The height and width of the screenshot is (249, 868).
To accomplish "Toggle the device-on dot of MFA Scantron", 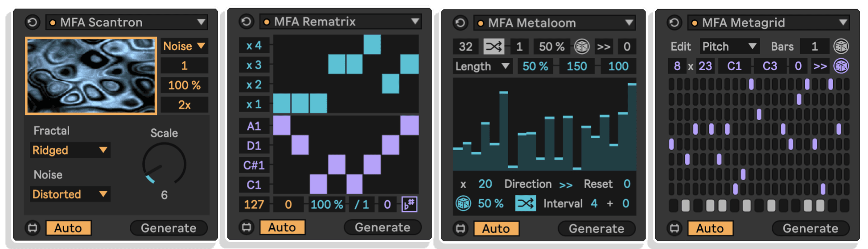I will (53, 23).
